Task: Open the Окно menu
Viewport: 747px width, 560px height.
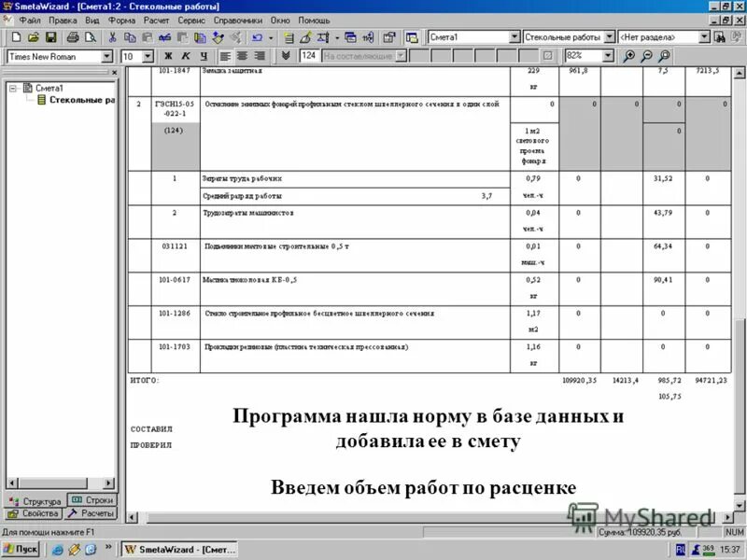Action: tap(280, 21)
